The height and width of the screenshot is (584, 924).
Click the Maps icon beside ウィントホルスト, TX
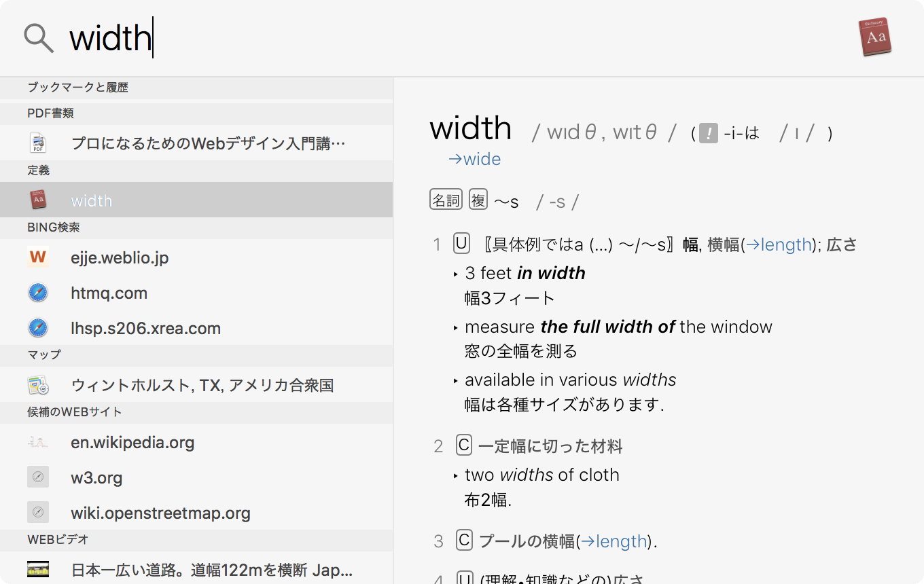tap(38, 384)
